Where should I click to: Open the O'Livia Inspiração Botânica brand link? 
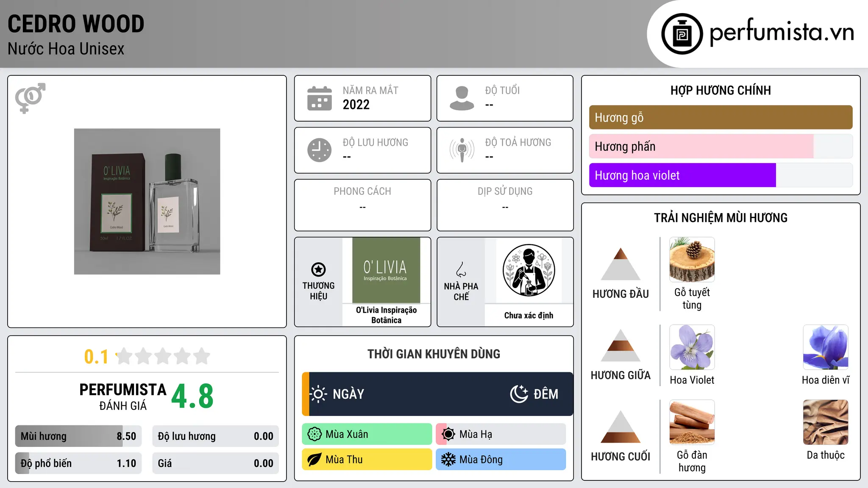tap(386, 315)
